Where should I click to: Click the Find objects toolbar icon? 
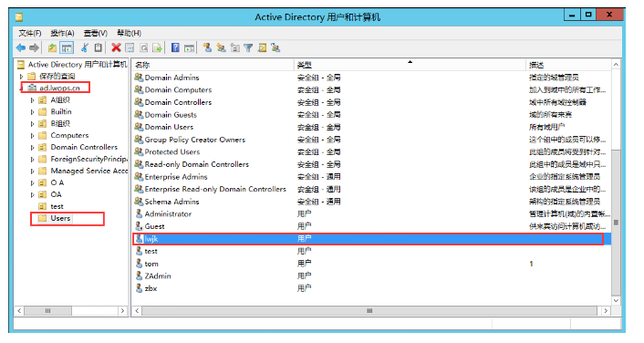[262, 48]
